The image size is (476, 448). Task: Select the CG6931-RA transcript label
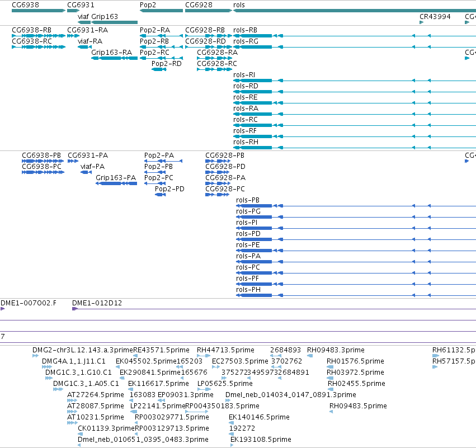(x=87, y=30)
